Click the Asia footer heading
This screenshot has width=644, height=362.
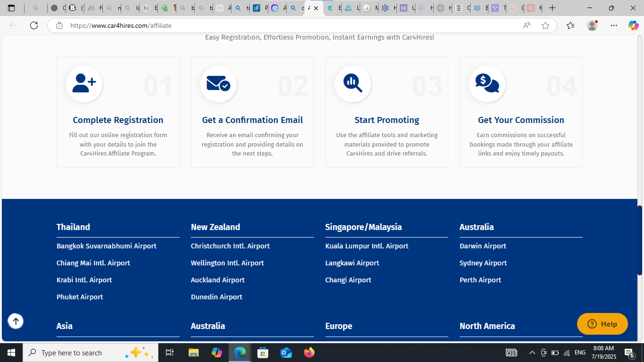(65, 326)
